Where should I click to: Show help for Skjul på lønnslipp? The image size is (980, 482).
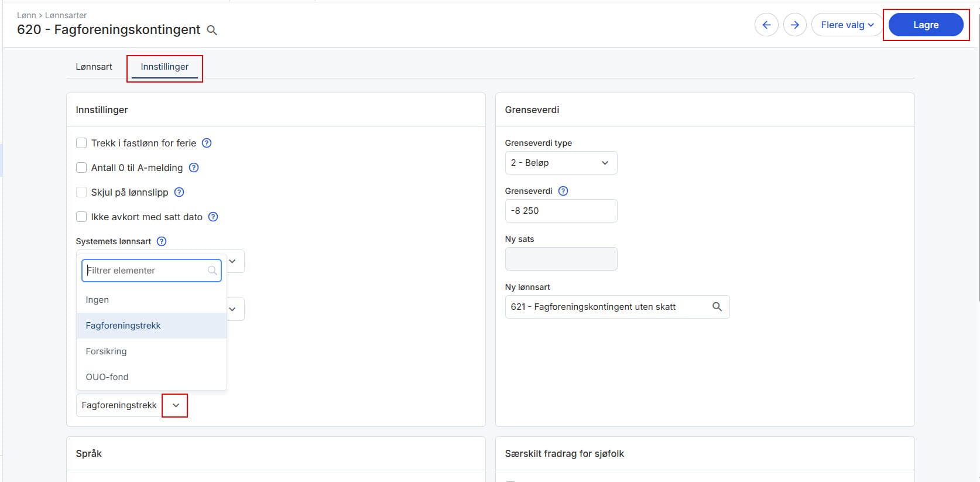tap(180, 192)
